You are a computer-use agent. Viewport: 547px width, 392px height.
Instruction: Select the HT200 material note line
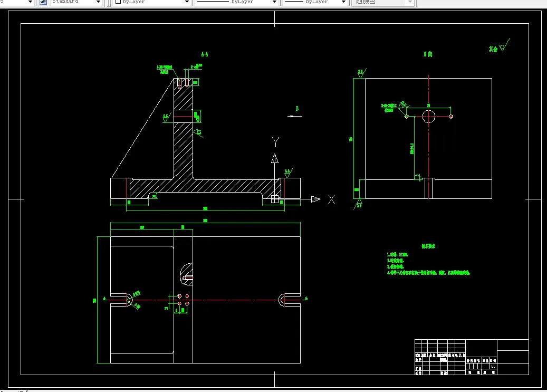point(398,255)
